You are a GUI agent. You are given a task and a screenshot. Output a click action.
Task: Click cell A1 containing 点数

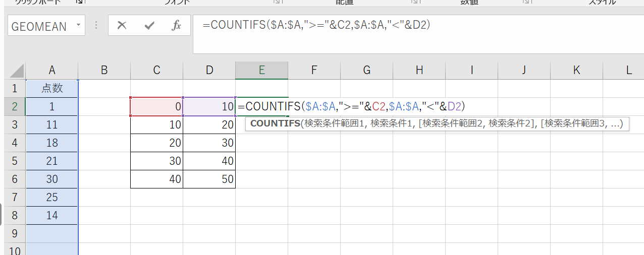(x=52, y=89)
